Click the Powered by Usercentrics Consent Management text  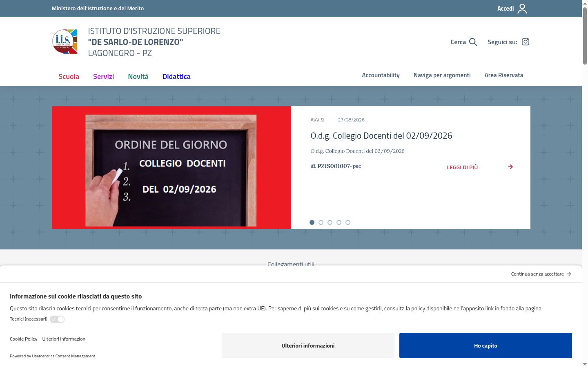pyautogui.click(x=52, y=356)
